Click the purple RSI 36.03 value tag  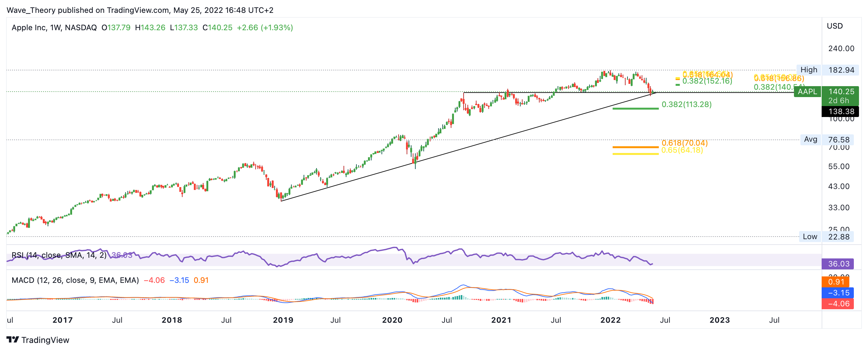pyautogui.click(x=838, y=264)
